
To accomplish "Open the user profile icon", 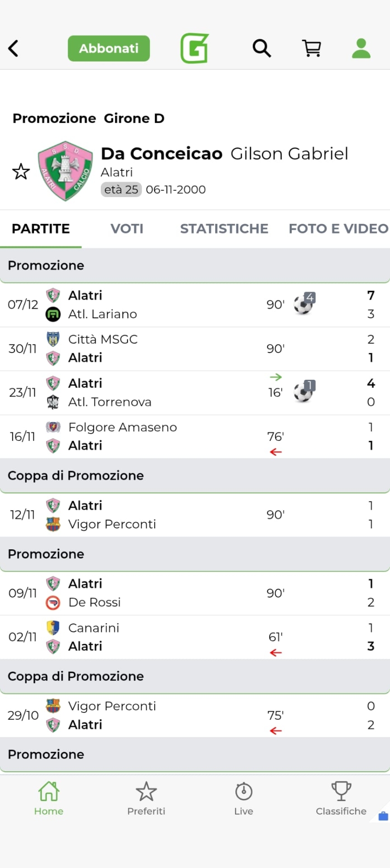I will 361,48.
